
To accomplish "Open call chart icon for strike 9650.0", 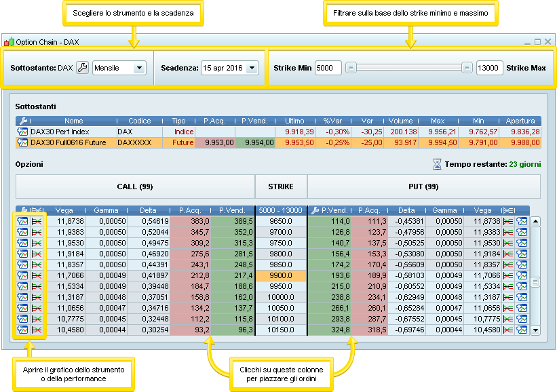I will 22,221.
